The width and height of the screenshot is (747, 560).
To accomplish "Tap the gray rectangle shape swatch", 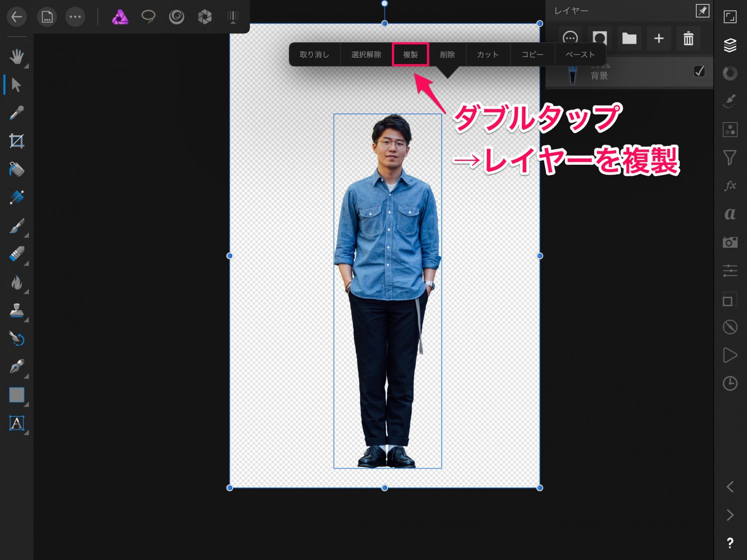I will pos(16,395).
